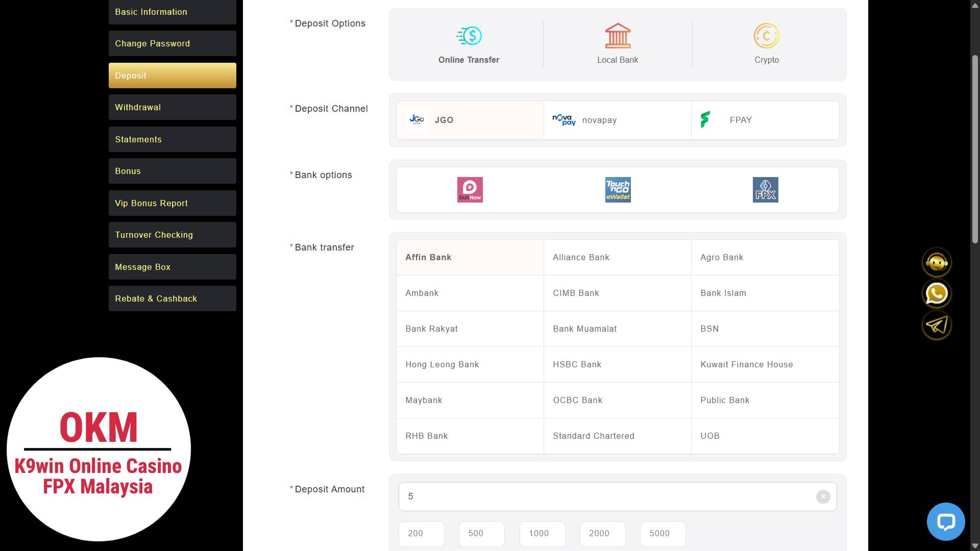Choose the Local Bank deposit option
This screenshot has width=980, height=551.
pyautogui.click(x=618, y=44)
